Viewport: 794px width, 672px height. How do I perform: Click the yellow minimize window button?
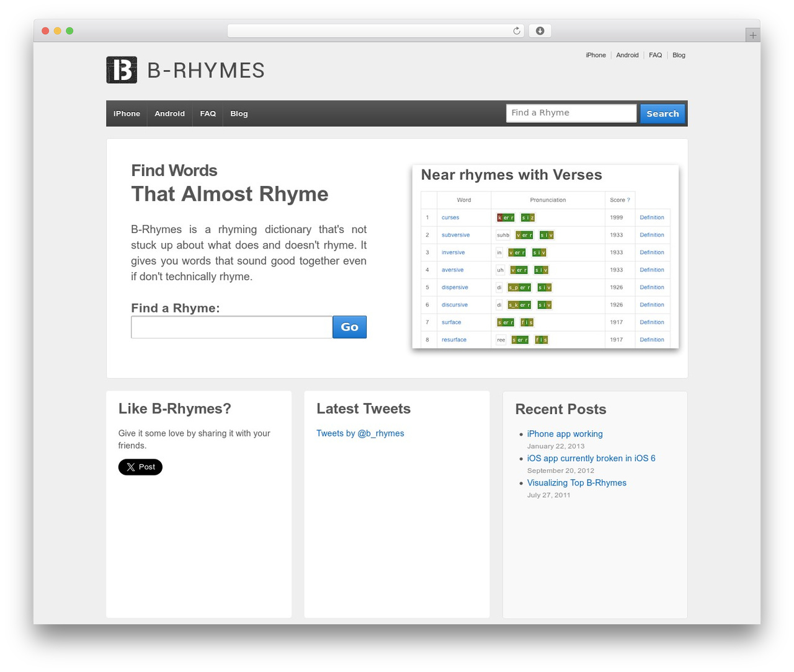(58, 31)
